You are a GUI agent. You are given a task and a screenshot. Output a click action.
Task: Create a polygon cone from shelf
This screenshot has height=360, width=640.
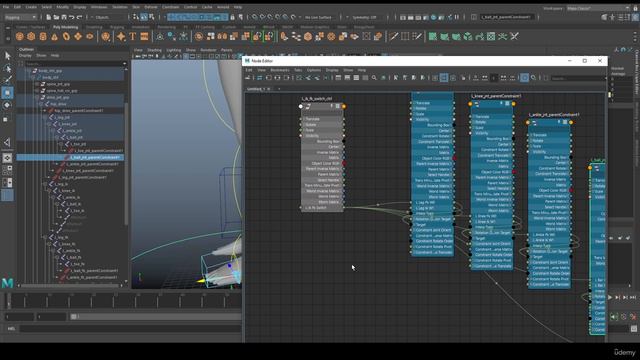pyautogui.click(x=54, y=37)
